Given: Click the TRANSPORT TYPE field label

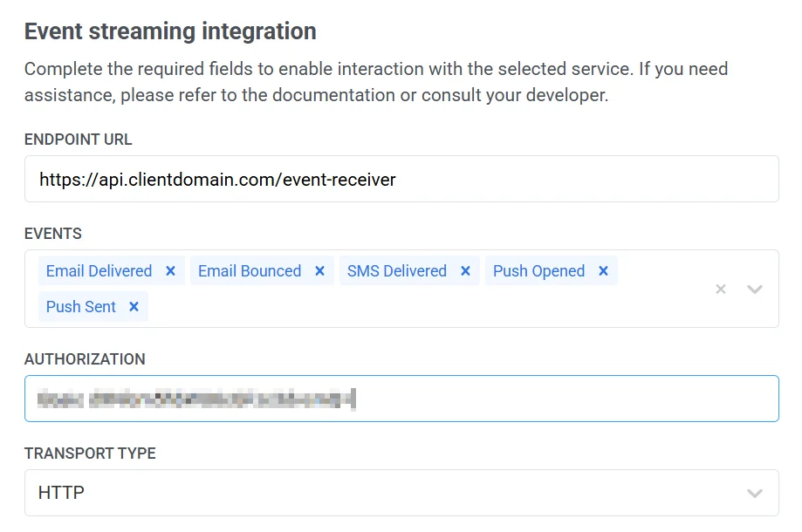Looking at the screenshot, I should [x=90, y=454].
